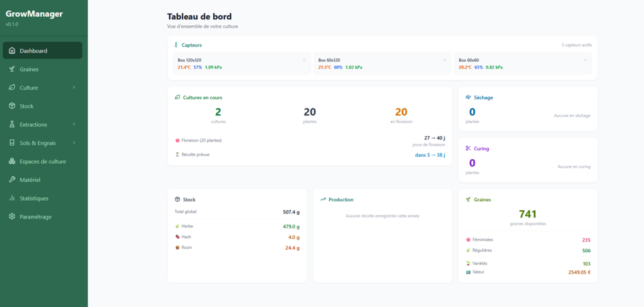Click the Stock box icon in the sidebar
This screenshot has height=307, width=644.
12,106
